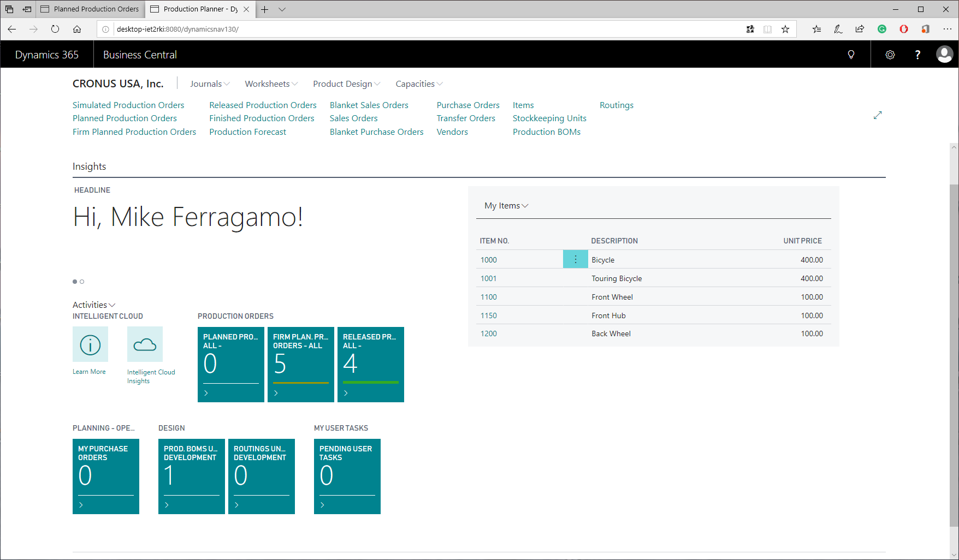Viewport: 959px width, 560px height.
Task: Close the Production Planner tab
Action: tap(246, 9)
